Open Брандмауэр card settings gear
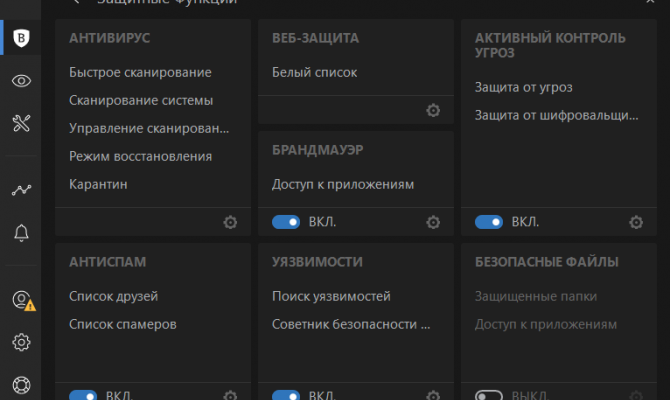The image size is (670, 400). click(x=433, y=222)
